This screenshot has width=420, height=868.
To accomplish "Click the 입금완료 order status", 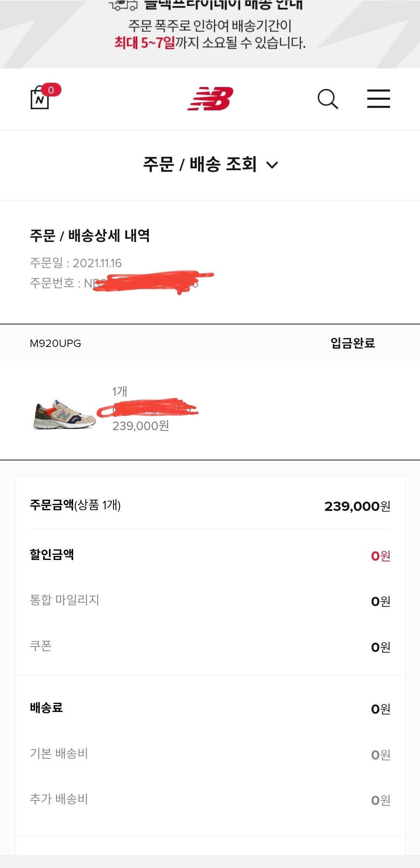I will (352, 343).
